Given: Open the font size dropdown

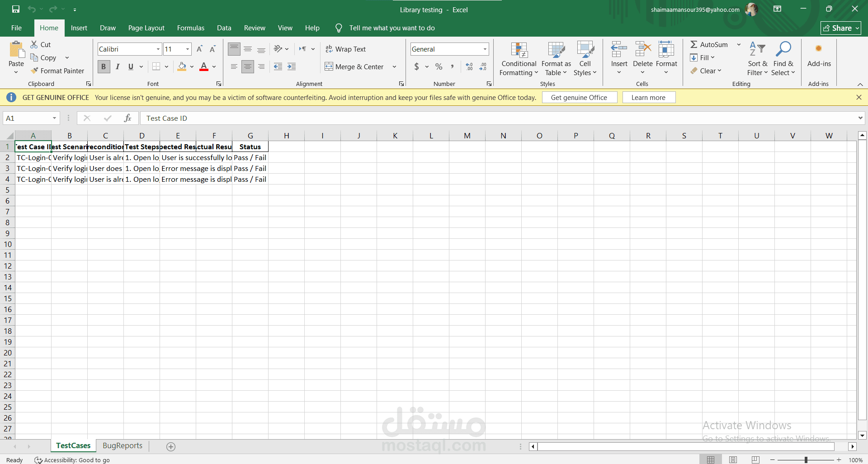Looking at the screenshot, I should point(188,49).
